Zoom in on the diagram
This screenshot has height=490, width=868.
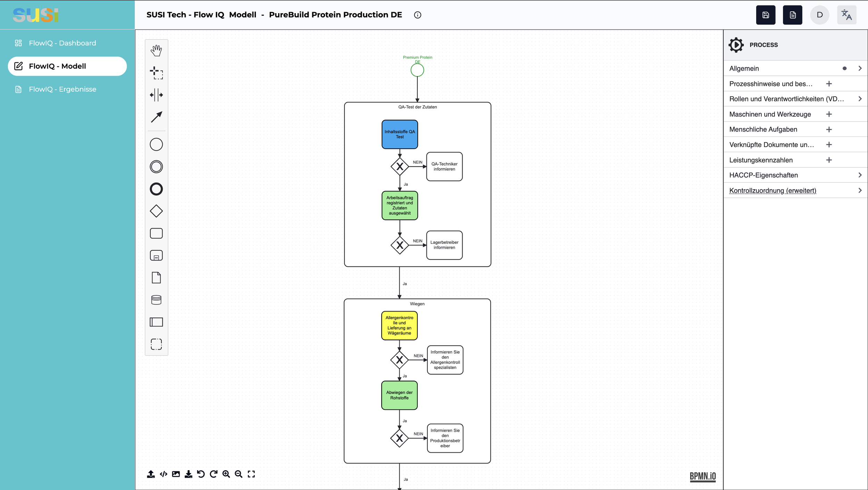click(226, 474)
